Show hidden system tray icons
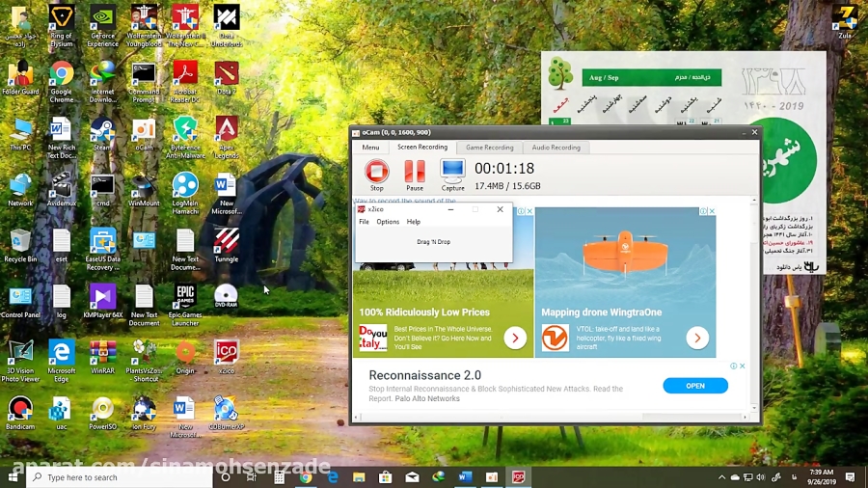The height and width of the screenshot is (488, 868). (721, 477)
